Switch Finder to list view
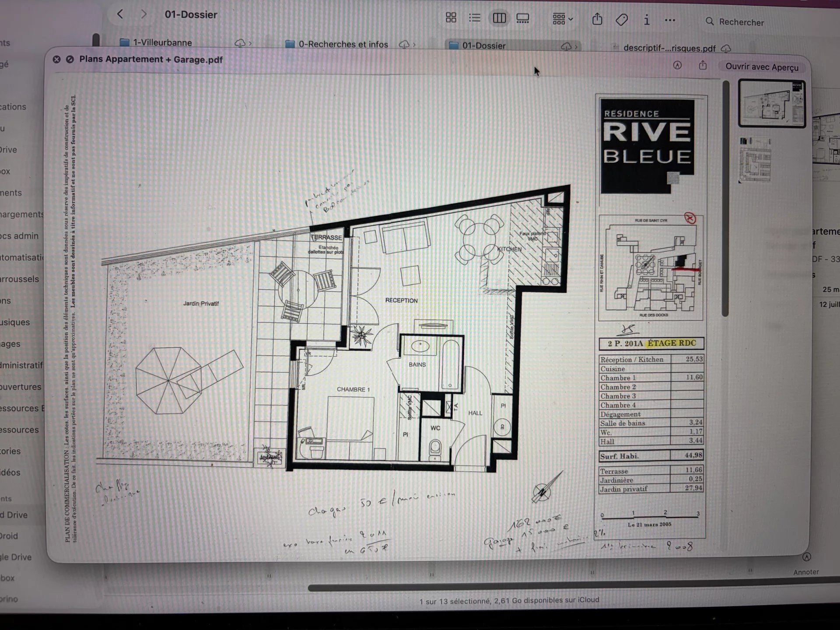This screenshot has height=630, width=840. pyautogui.click(x=475, y=18)
